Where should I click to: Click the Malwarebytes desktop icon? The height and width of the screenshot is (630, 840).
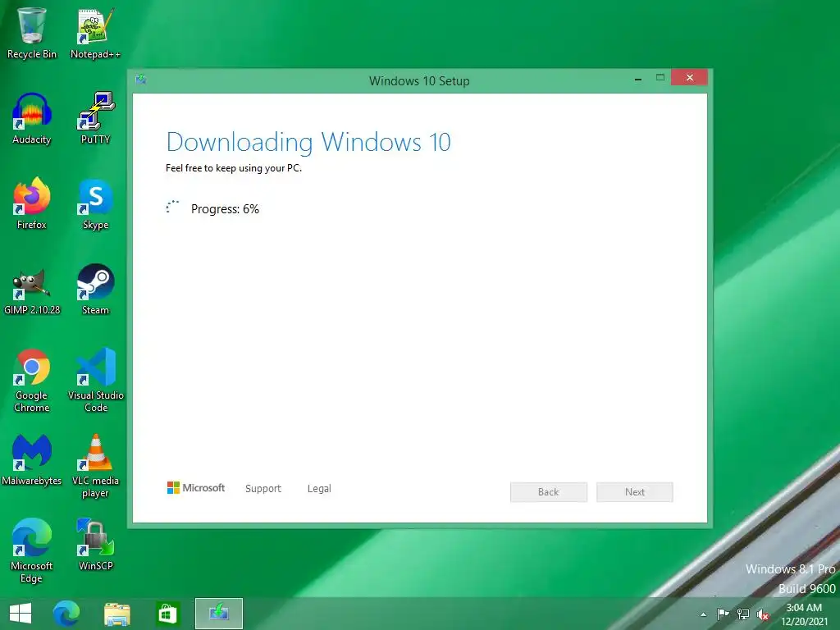32,459
